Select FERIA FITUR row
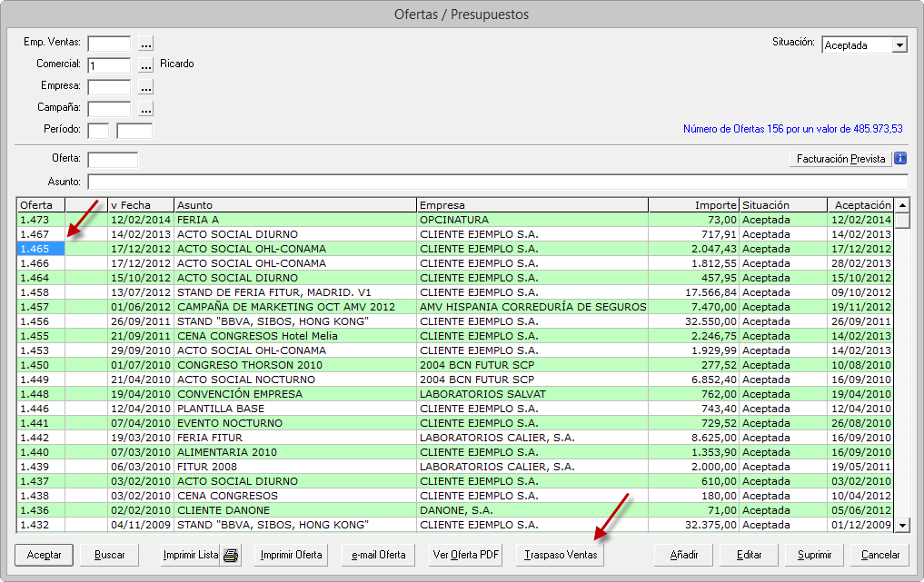Screen dimensions: 924x582 [455, 438]
